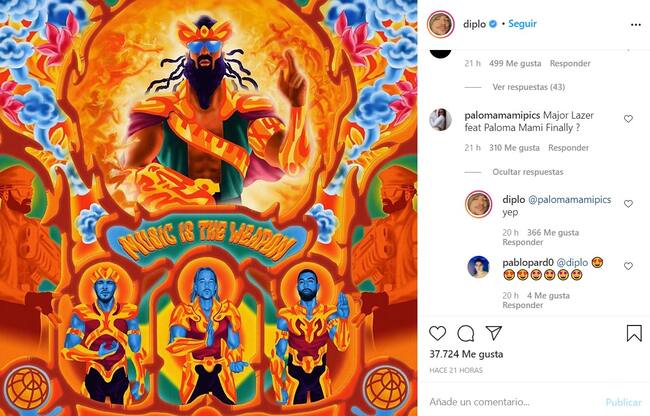
Task: Open the Music Is The Weapon artwork
Action: point(209,208)
